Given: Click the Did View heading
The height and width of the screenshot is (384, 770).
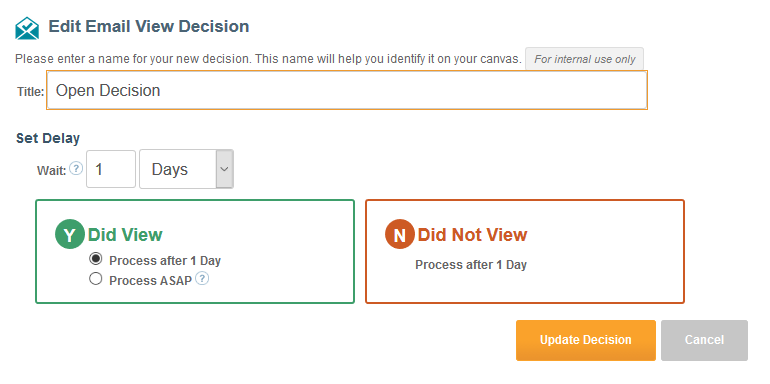Looking at the screenshot, I should (125, 235).
